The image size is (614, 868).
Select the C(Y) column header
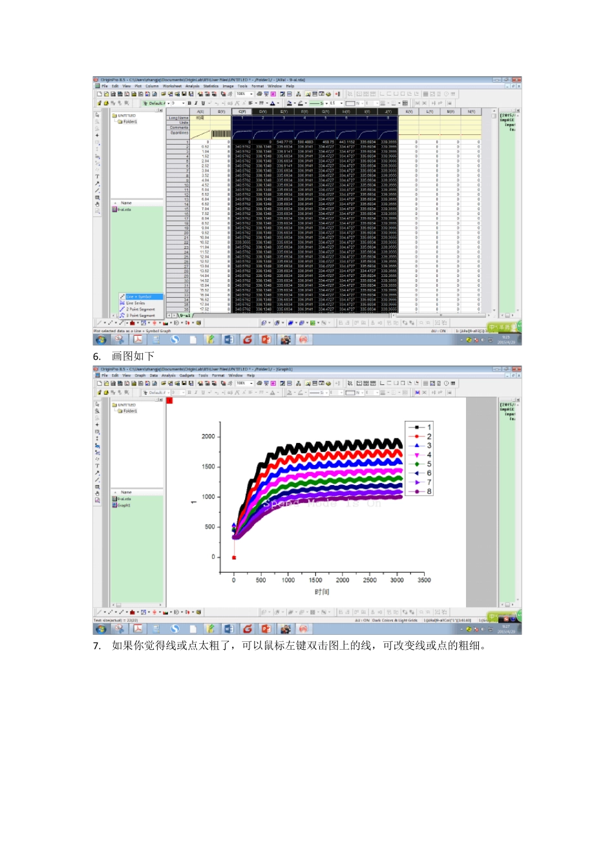[242, 112]
